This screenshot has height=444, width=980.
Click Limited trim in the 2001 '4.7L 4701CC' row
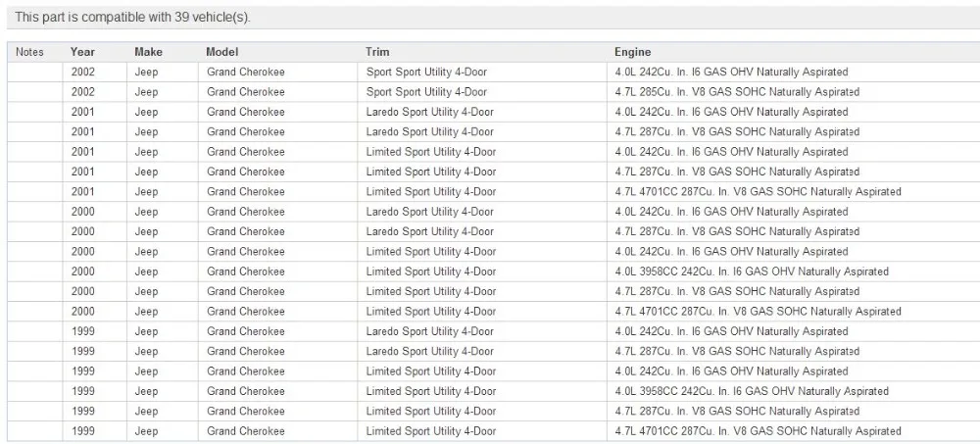coord(431,191)
